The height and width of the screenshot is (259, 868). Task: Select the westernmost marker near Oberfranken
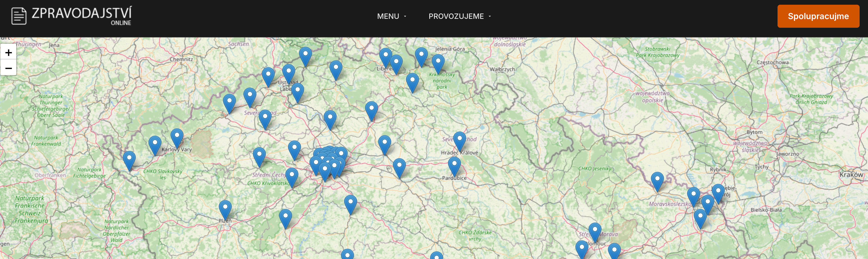pyautogui.click(x=129, y=160)
